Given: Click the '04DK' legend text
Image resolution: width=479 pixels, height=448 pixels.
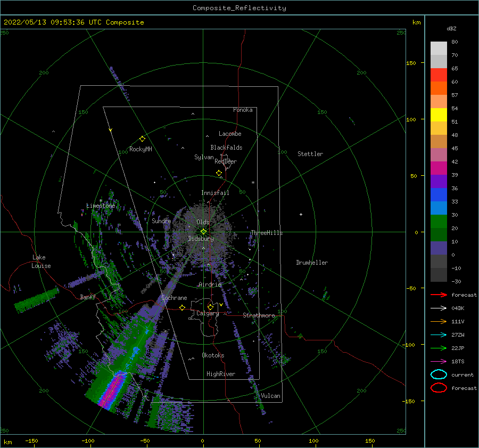Looking at the screenshot, I should tap(458, 308).
